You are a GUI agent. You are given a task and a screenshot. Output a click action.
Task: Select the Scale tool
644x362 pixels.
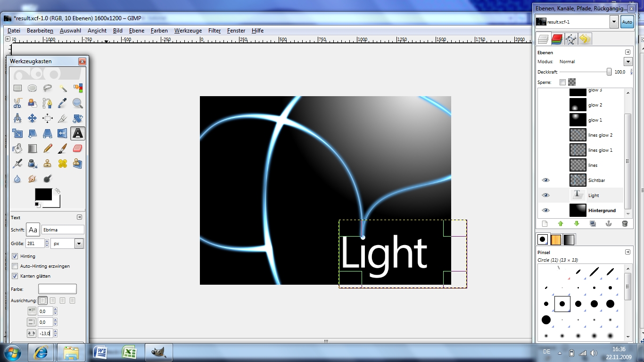pos(17,133)
